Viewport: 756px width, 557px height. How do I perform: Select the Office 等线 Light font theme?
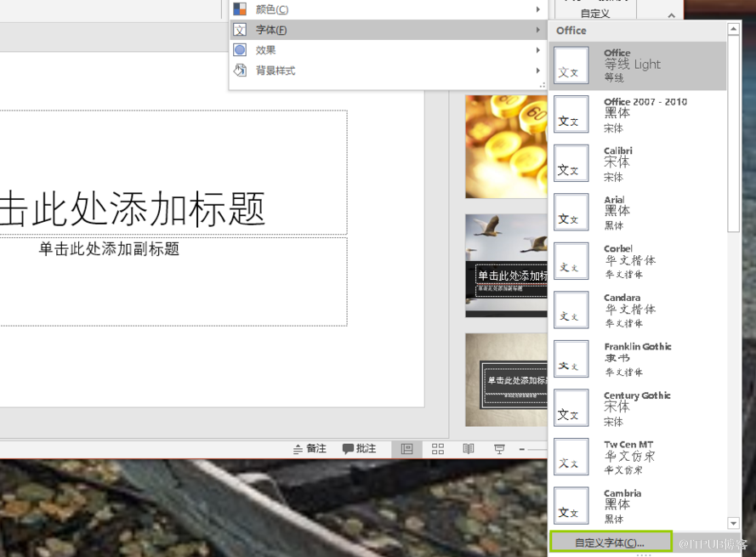click(638, 65)
